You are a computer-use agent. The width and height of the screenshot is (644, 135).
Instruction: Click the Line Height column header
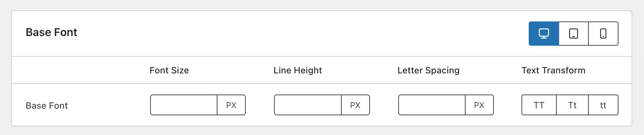297,70
